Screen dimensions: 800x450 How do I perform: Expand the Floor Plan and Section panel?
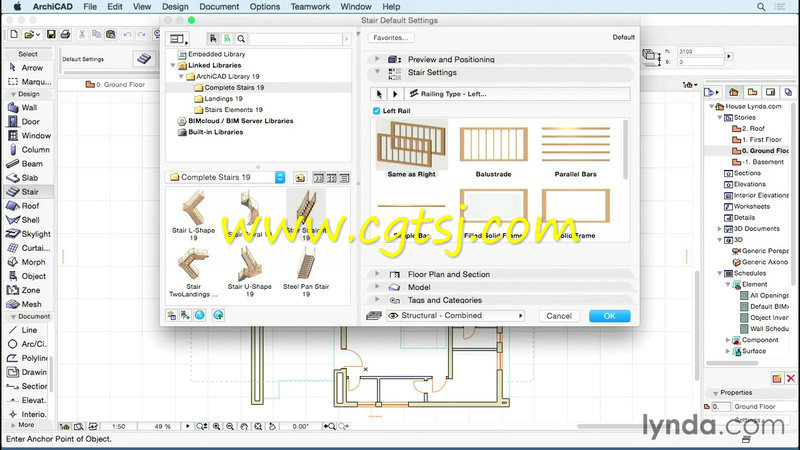(377, 274)
